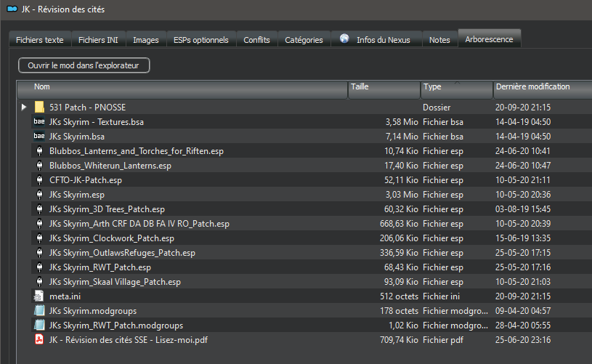Click the date 03-08-19 15:45
Screen dimensions: 592x364
pos(523,209)
